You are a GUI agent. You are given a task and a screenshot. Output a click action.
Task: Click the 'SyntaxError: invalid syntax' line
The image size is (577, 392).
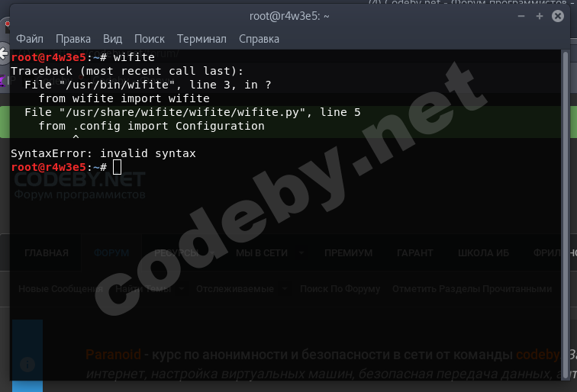[103, 153]
